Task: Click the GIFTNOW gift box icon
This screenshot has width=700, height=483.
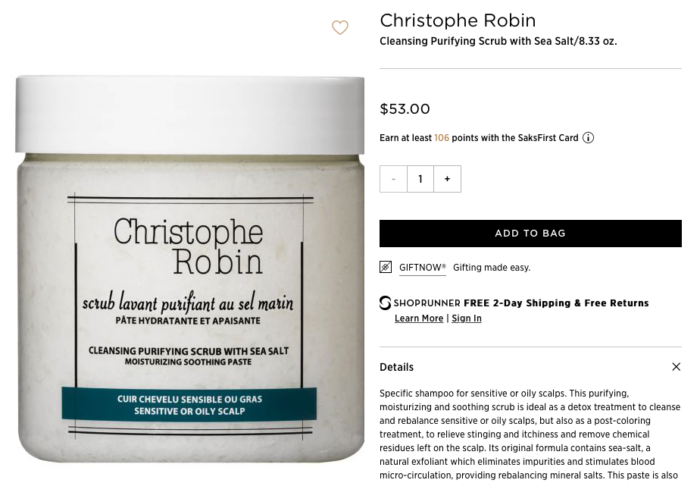Action: (x=386, y=267)
